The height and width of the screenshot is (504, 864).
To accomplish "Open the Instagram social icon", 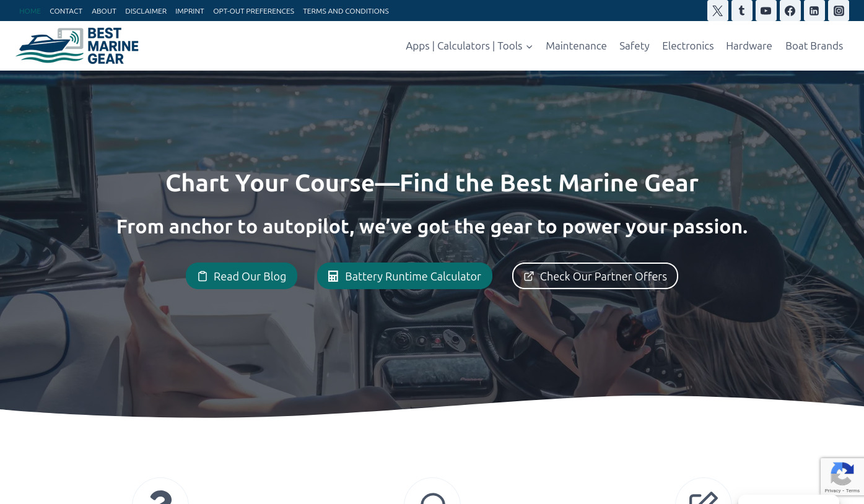I will point(839,11).
